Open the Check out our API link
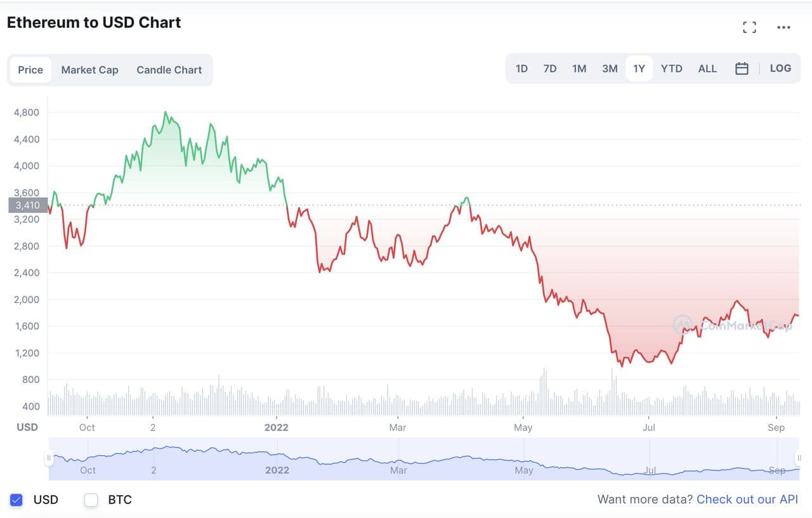Image resolution: width=812 pixels, height=518 pixels. pos(747,500)
